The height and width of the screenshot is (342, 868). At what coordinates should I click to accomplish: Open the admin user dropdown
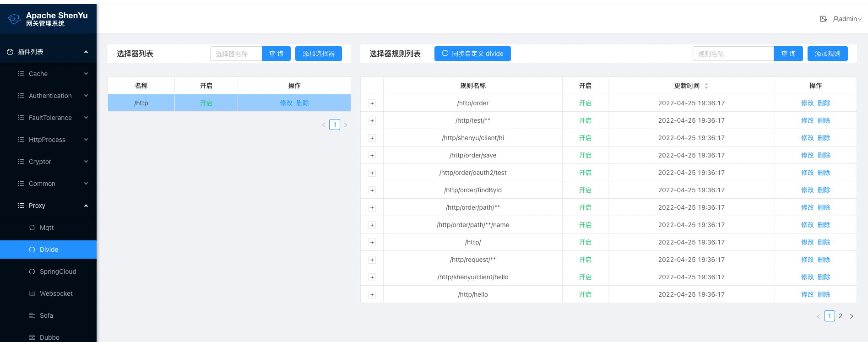coord(847,19)
